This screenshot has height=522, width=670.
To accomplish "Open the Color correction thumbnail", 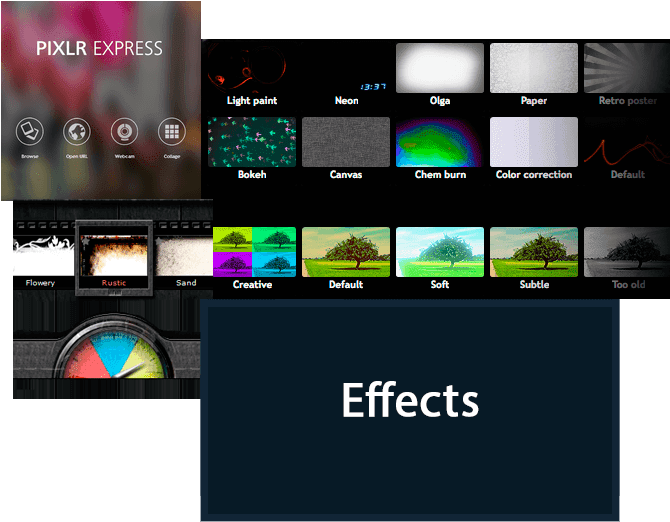I will [534, 142].
